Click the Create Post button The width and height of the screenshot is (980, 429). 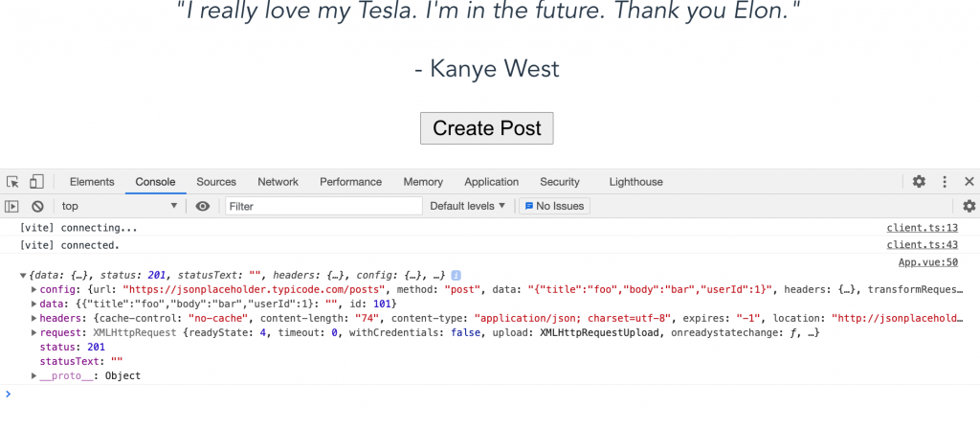[486, 128]
